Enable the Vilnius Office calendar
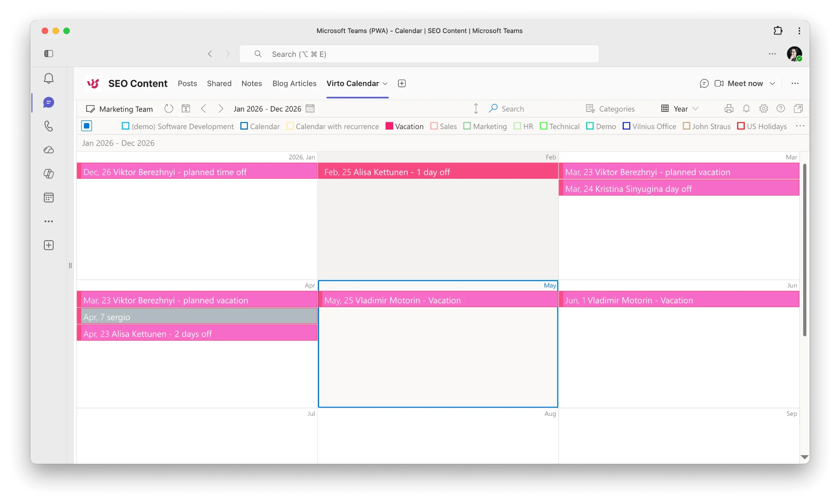This screenshot has height=504, width=840. pos(627,126)
